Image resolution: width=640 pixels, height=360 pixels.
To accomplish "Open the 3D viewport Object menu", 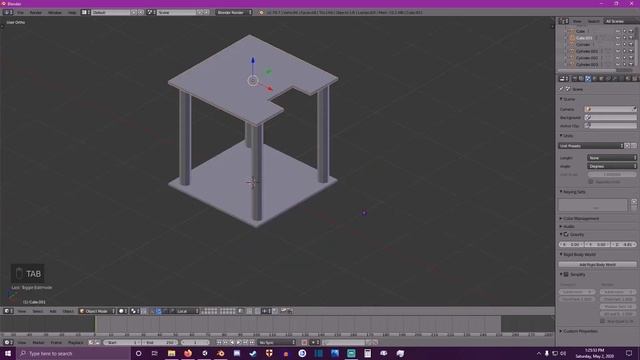I will pos(68,311).
